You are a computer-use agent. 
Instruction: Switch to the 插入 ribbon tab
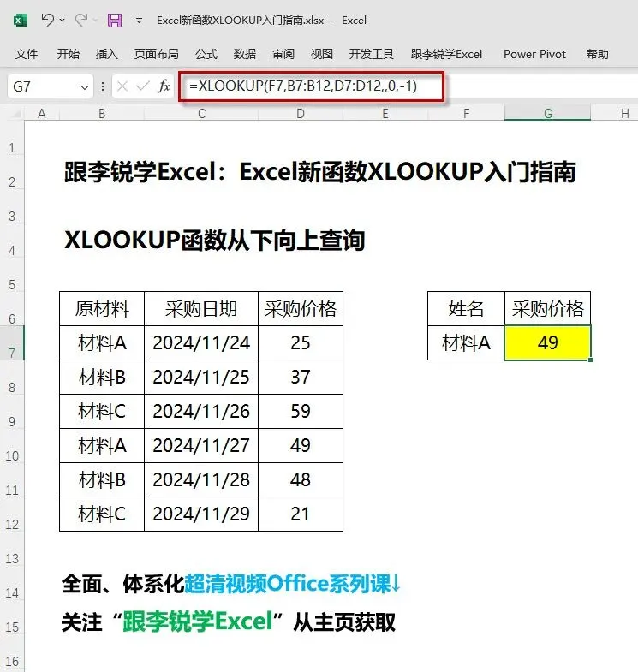pos(106,54)
